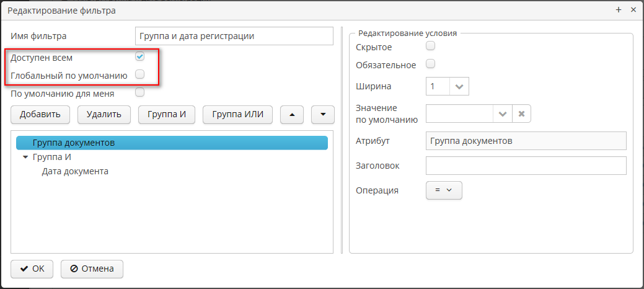The width and height of the screenshot is (644, 289).
Task: Open the 'Операция' equals dropdown
Action: pos(444,190)
